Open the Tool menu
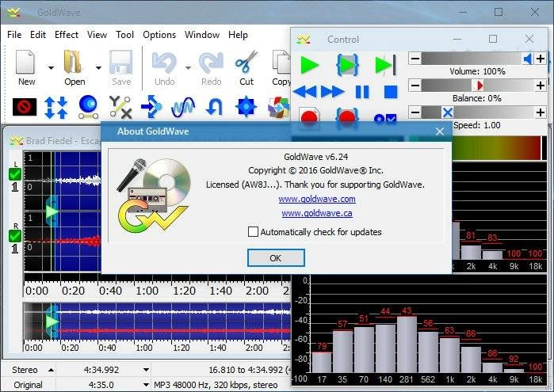Viewport: 554px width, 392px height. click(x=124, y=35)
